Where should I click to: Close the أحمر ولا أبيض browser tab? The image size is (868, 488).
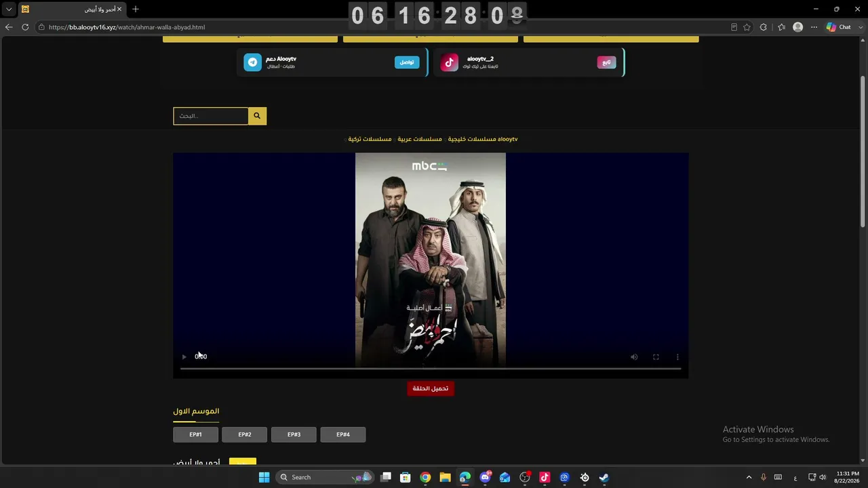(x=119, y=9)
